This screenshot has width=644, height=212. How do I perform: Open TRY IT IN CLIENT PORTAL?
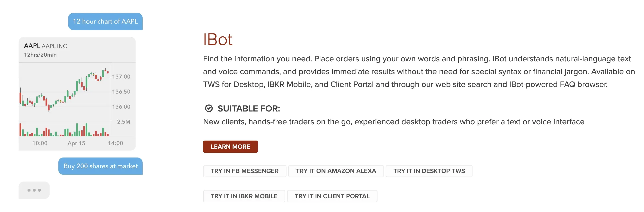(332, 196)
